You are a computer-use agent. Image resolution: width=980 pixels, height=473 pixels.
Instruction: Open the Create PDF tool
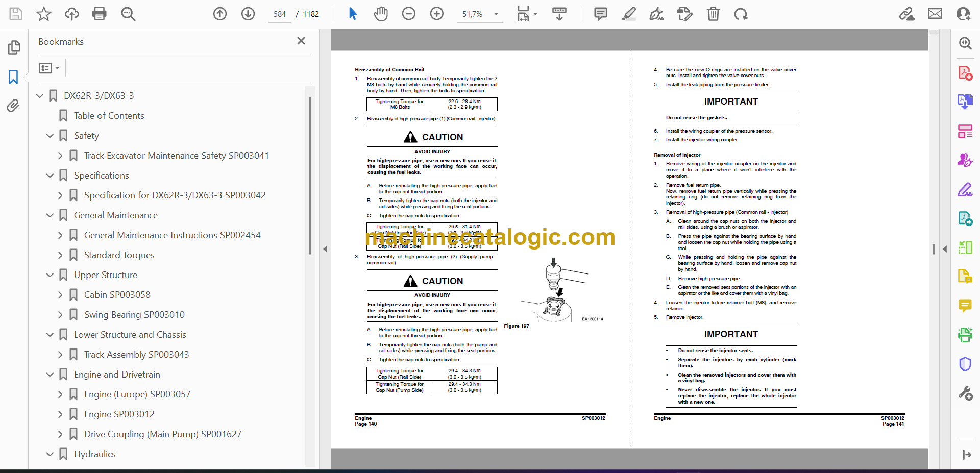coord(965,73)
